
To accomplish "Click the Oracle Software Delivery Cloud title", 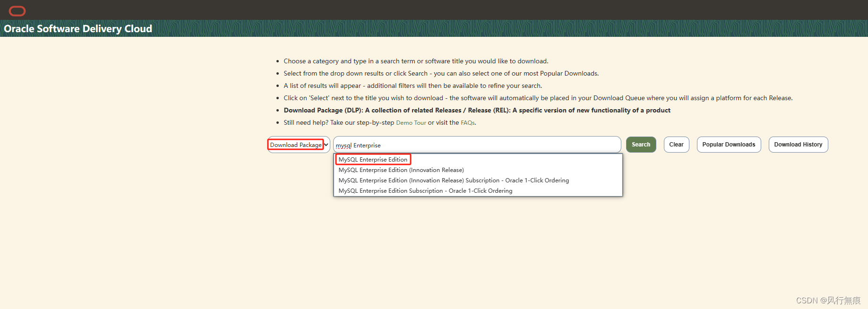I will coord(78,29).
